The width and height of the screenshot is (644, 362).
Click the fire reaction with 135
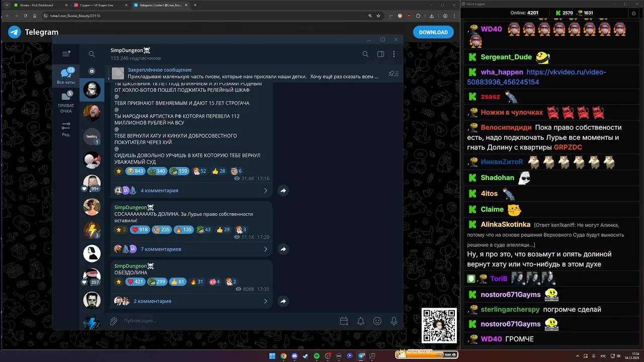[x=184, y=230]
